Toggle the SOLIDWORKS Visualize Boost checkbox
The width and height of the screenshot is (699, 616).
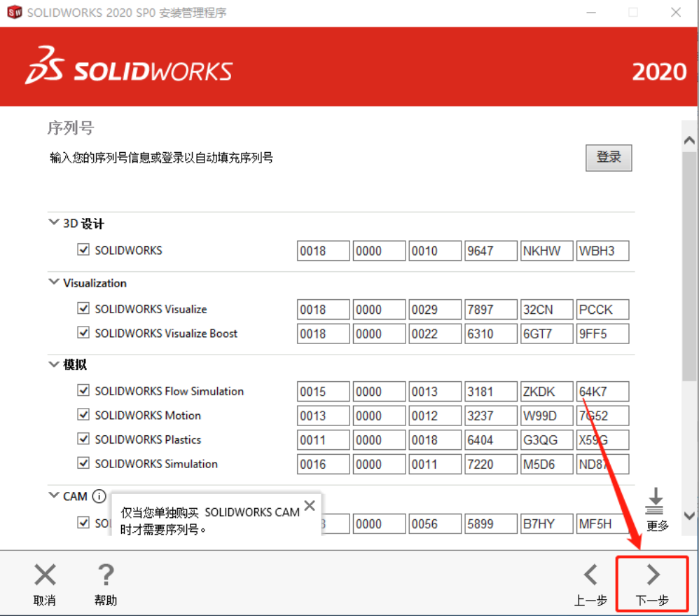[83, 333]
